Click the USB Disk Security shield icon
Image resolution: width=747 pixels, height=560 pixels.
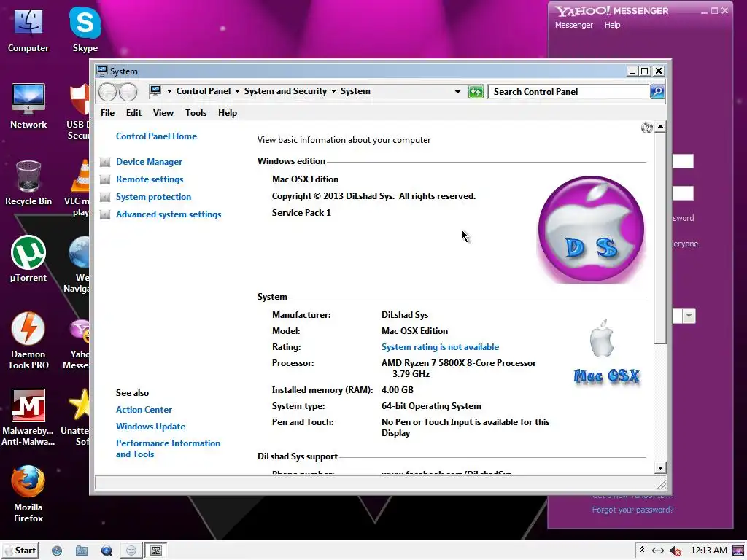pyautogui.click(x=80, y=99)
